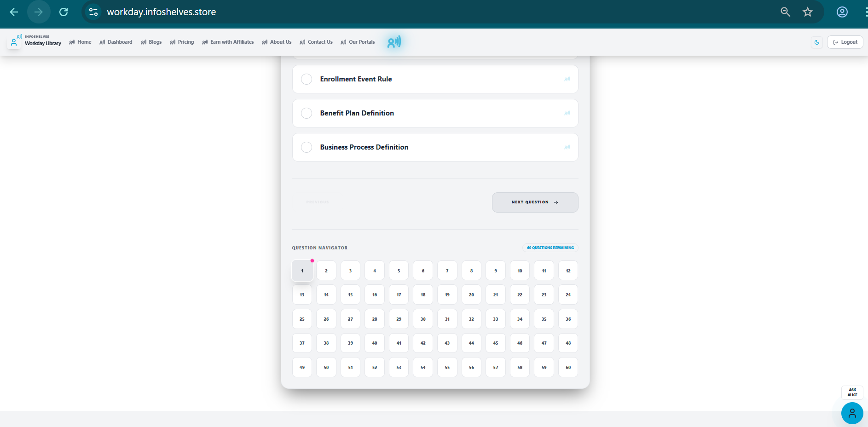This screenshot has height=427, width=868.
Task: Click the audio icon beside Business Process Definition
Action: 567,147
